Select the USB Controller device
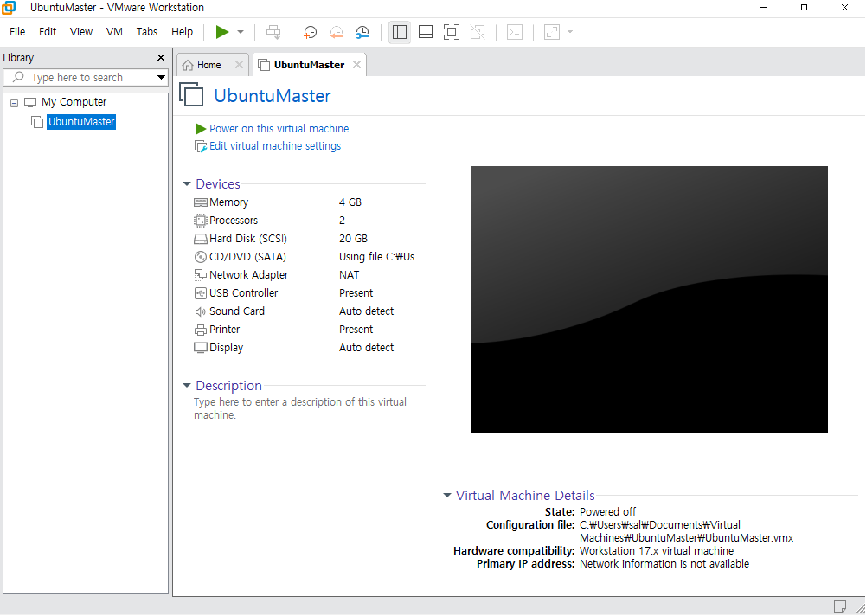Viewport: 866px width, 616px height. point(308,293)
